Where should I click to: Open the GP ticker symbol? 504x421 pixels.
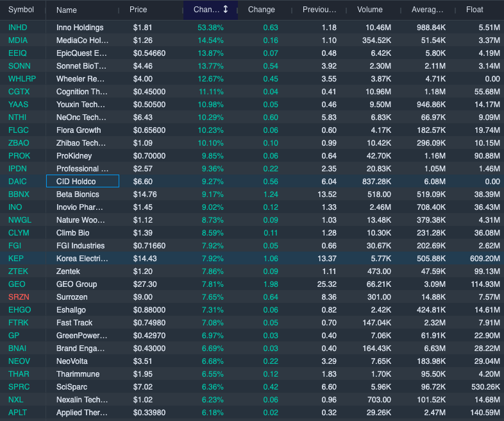[x=14, y=336]
